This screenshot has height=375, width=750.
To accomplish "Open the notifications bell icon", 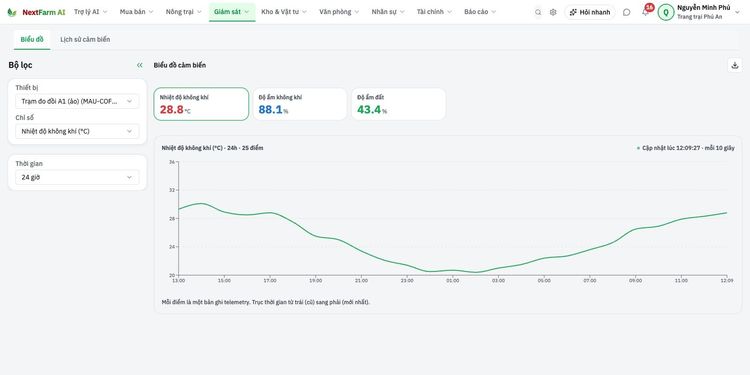I will pos(645,13).
